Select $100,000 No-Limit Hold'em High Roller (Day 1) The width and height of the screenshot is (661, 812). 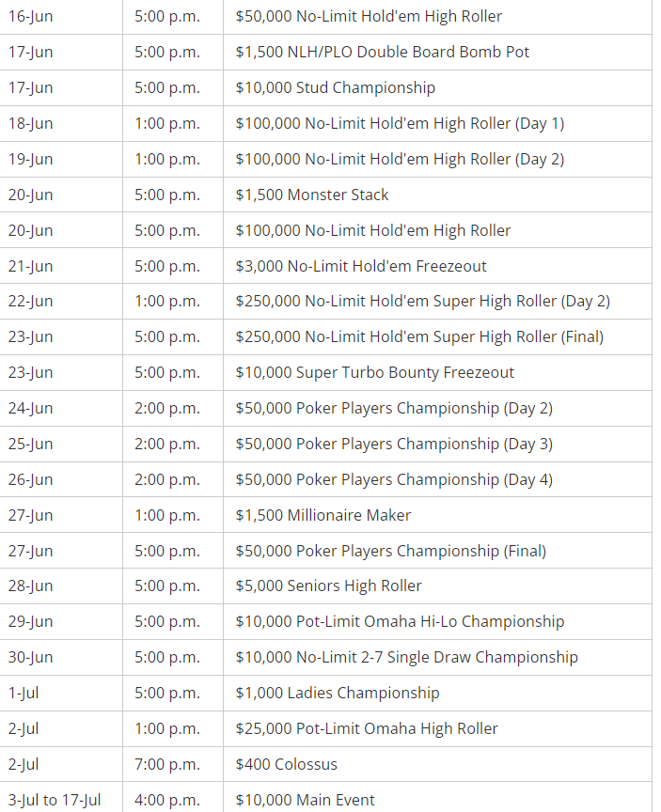(400, 124)
